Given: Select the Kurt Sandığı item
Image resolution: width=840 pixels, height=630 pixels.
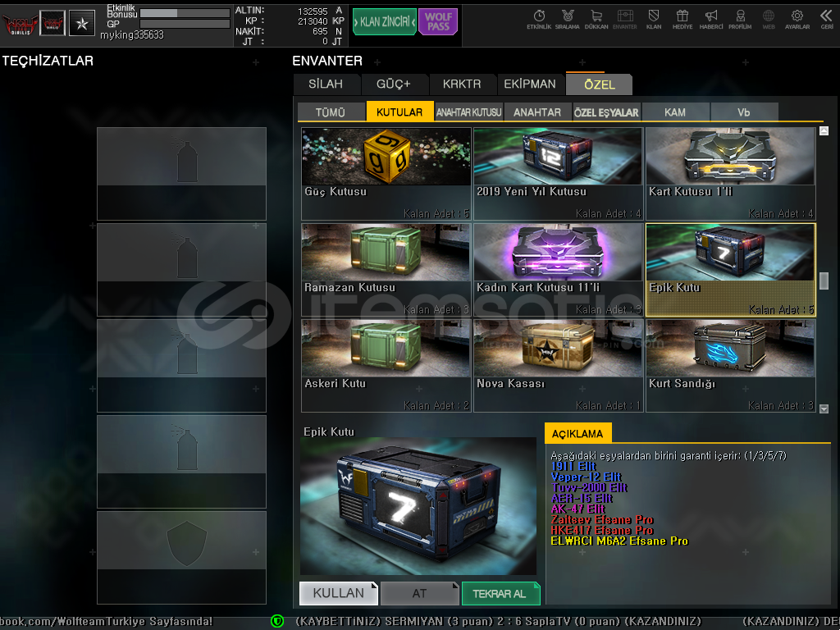Looking at the screenshot, I should pos(731,366).
